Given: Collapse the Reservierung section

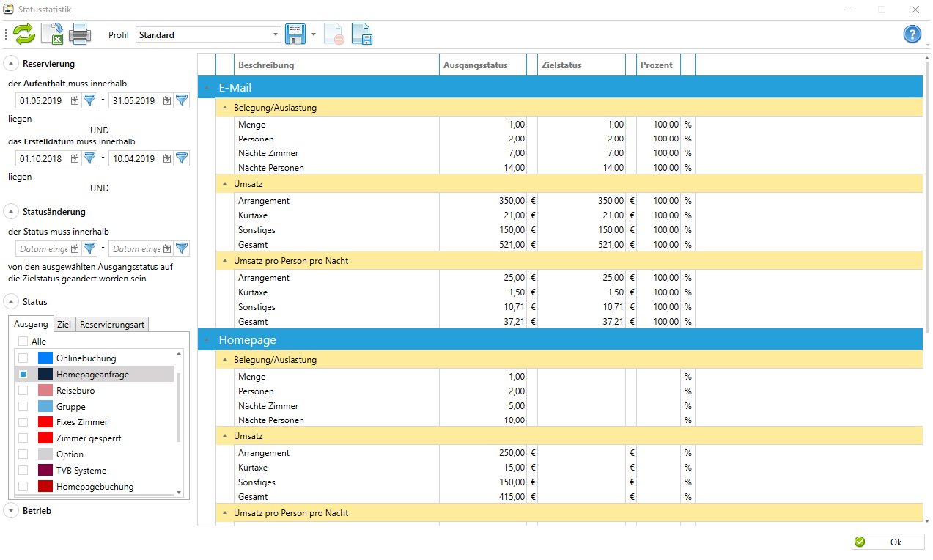Looking at the screenshot, I should pos(11,64).
